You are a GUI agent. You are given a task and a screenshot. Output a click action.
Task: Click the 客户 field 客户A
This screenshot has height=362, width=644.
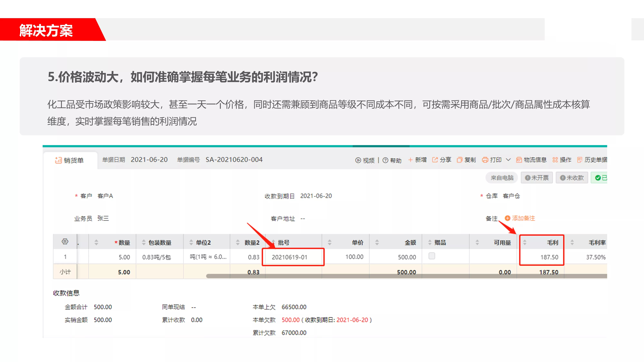click(x=105, y=196)
